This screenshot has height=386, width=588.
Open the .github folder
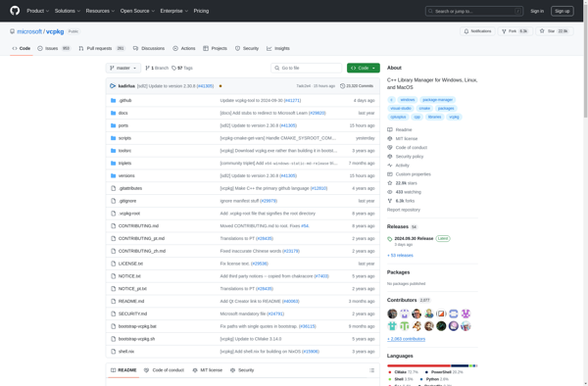[x=124, y=101]
